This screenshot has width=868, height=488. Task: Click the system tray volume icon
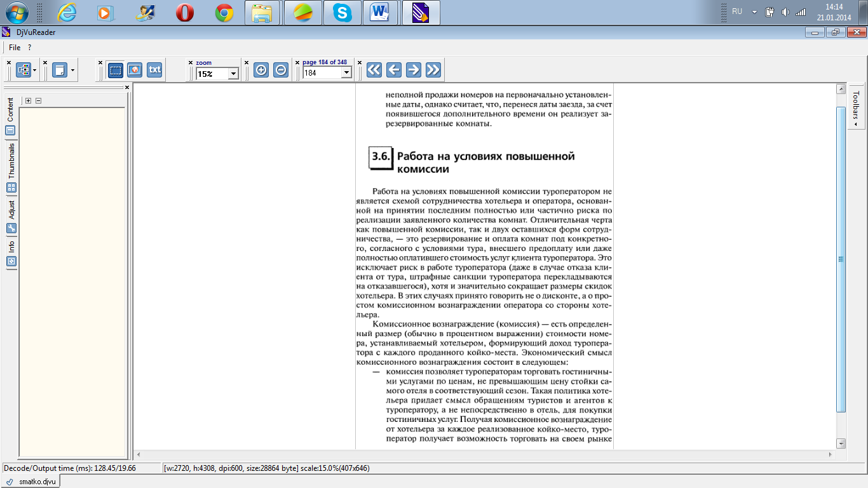pyautogui.click(x=785, y=11)
